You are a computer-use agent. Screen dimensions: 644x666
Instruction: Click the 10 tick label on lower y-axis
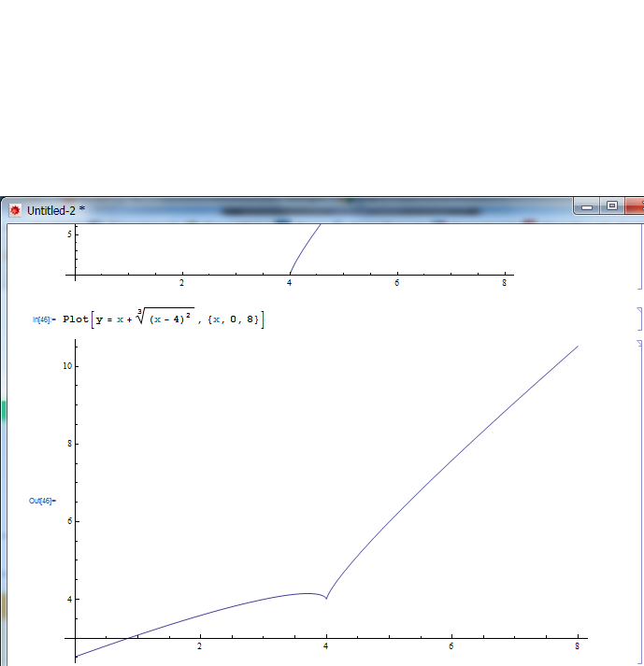[x=67, y=366]
